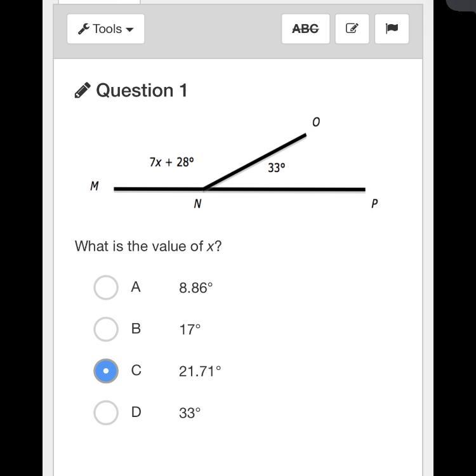Open the notepad edit icon
This screenshot has height=476, width=476.
click(352, 29)
